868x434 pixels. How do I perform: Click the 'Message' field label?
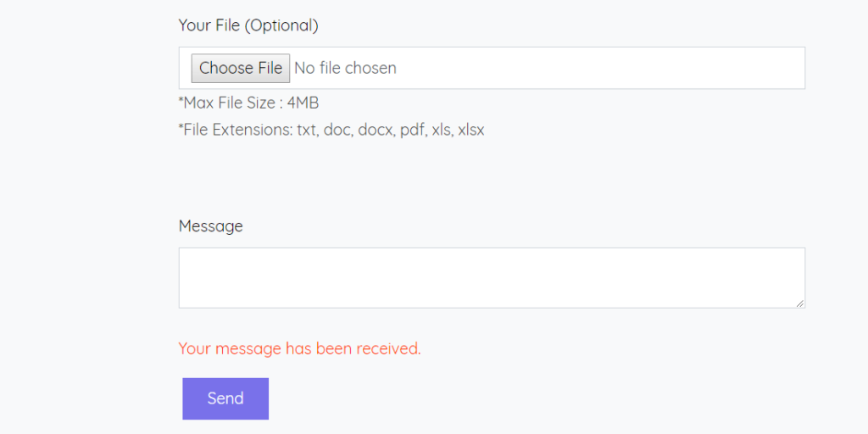pos(210,226)
